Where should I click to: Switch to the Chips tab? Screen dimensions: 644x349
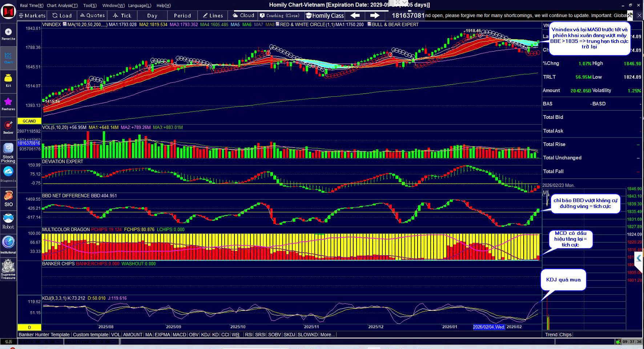click(565, 334)
